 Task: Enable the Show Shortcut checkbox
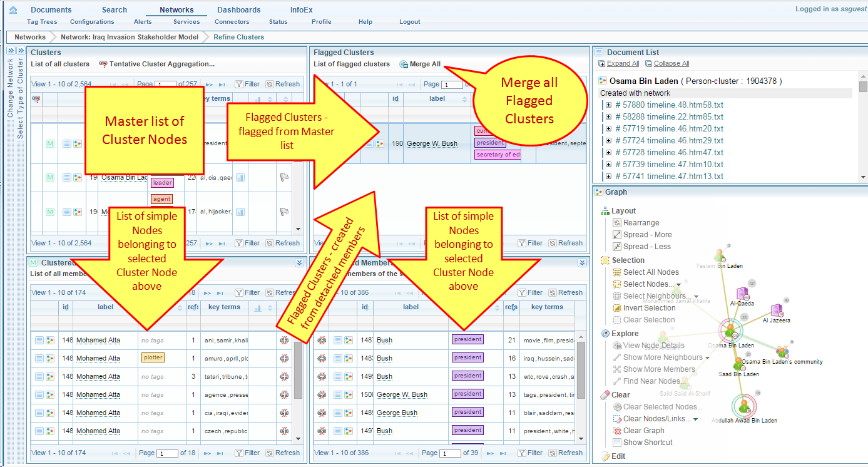[617, 443]
